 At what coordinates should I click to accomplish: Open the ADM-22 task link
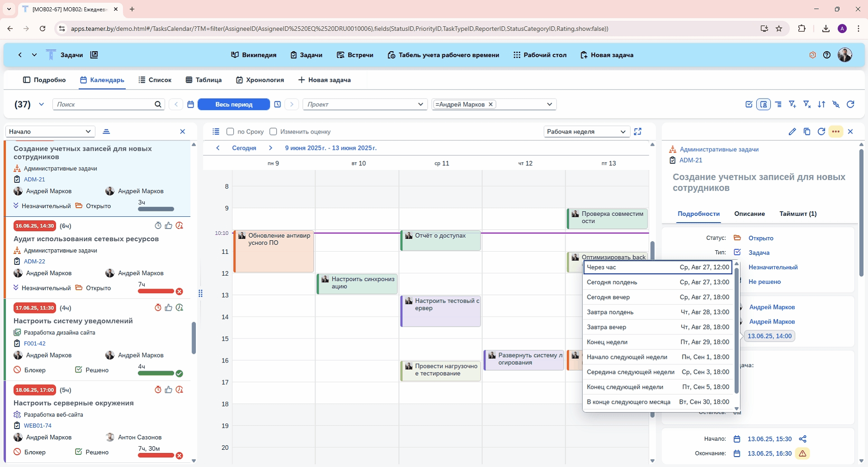[34, 262]
